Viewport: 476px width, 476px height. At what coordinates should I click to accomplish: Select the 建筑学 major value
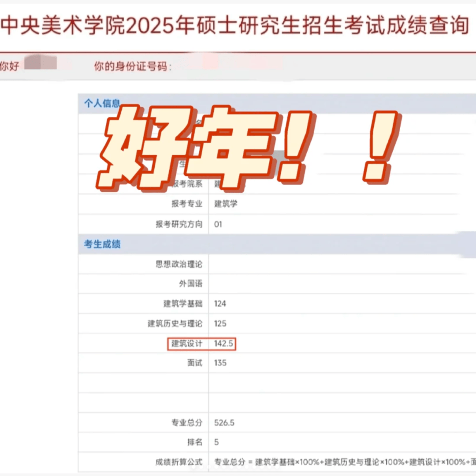pyautogui.click(x=226, y=204)
